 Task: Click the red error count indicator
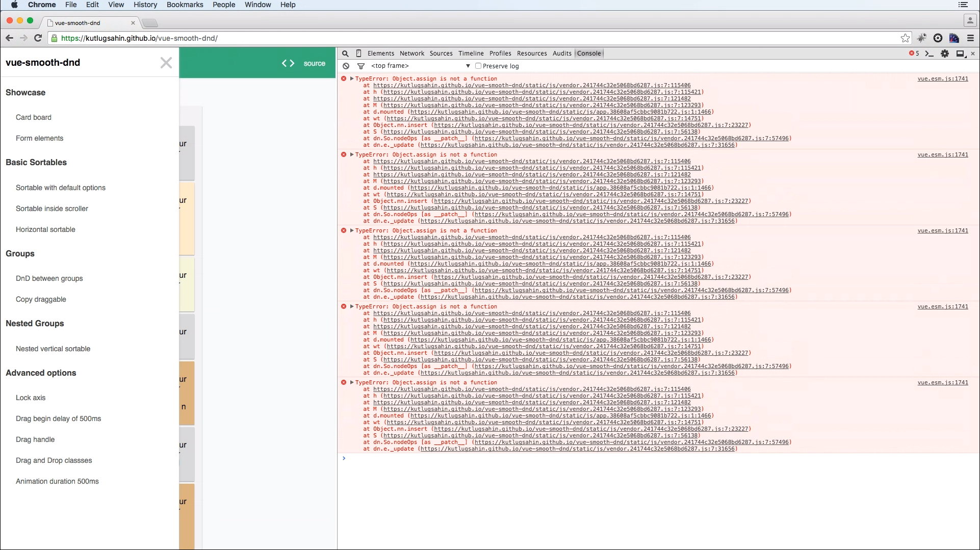pyautogui.click(x=914, y=54)
